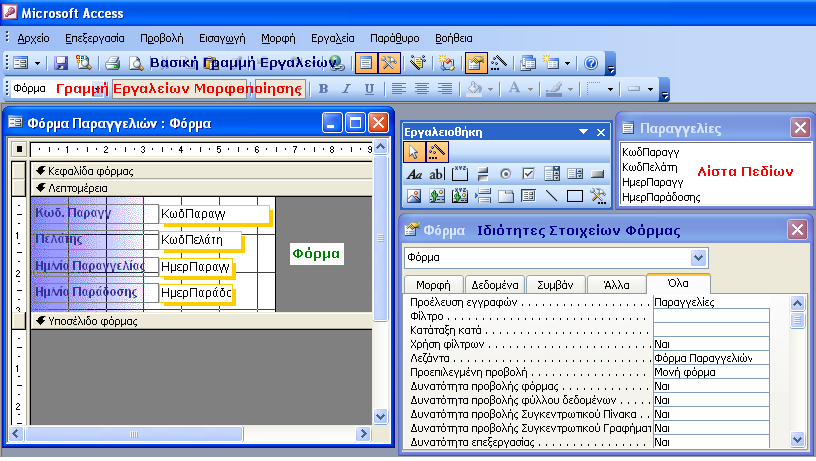Open the View button dropdown arrow
The image size is (816, 461).
(x=37, y=63)
